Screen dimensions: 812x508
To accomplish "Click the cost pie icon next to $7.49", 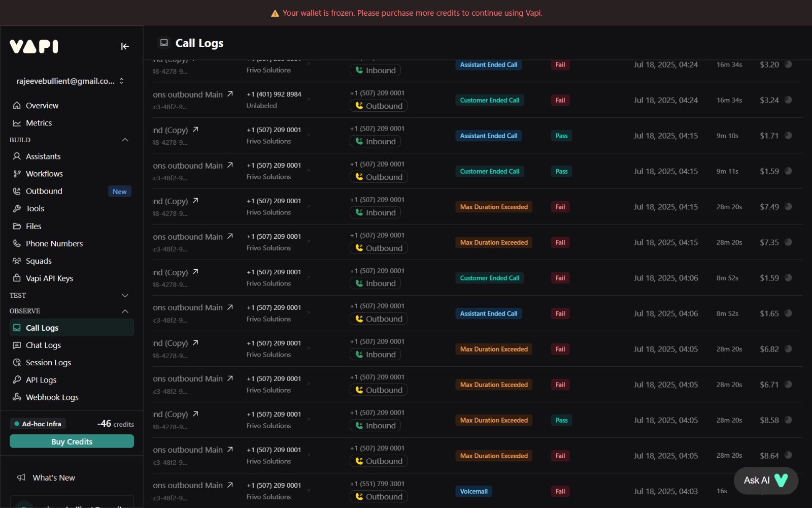I will (x=788, y=207).
